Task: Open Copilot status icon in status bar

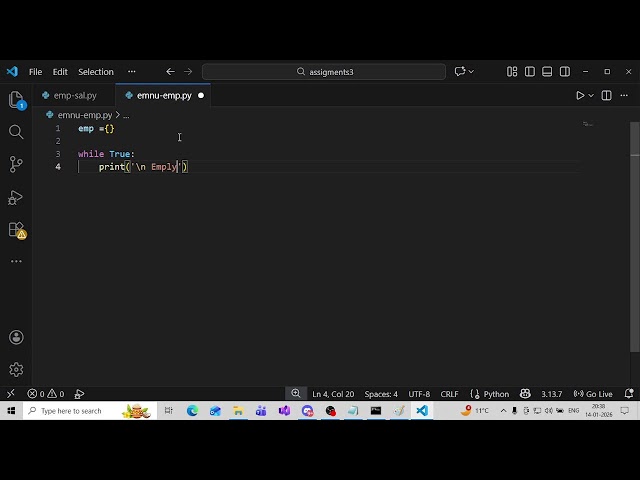Action: 525,393
